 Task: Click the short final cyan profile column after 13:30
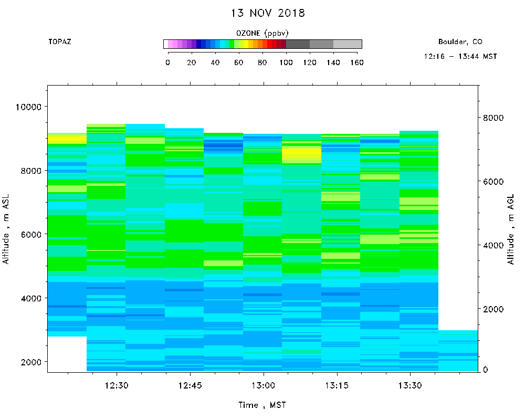[x=458, y=351]
